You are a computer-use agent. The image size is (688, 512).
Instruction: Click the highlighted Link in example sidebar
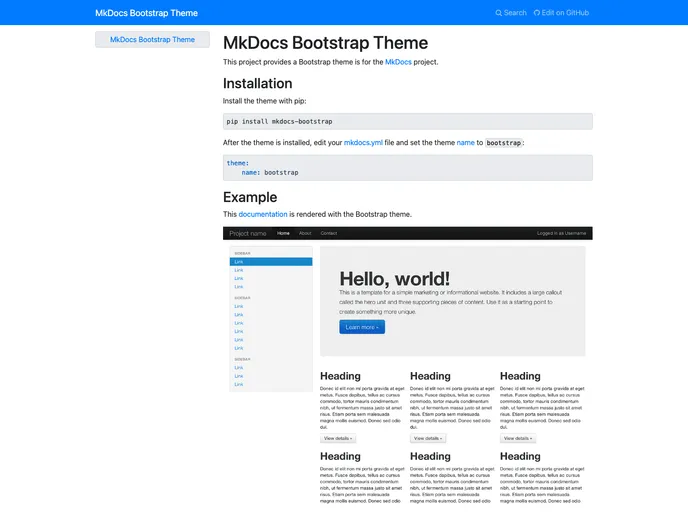(x=271, y=262)
